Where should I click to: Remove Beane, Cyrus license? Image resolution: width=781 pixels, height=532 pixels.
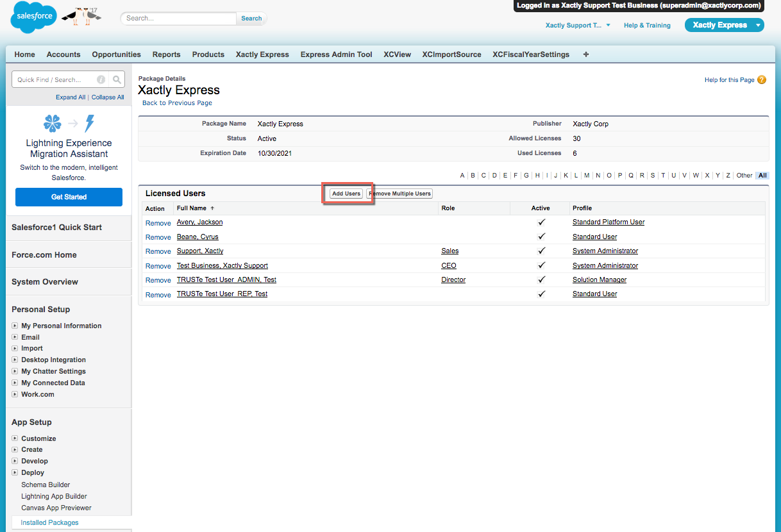[158, 237]
